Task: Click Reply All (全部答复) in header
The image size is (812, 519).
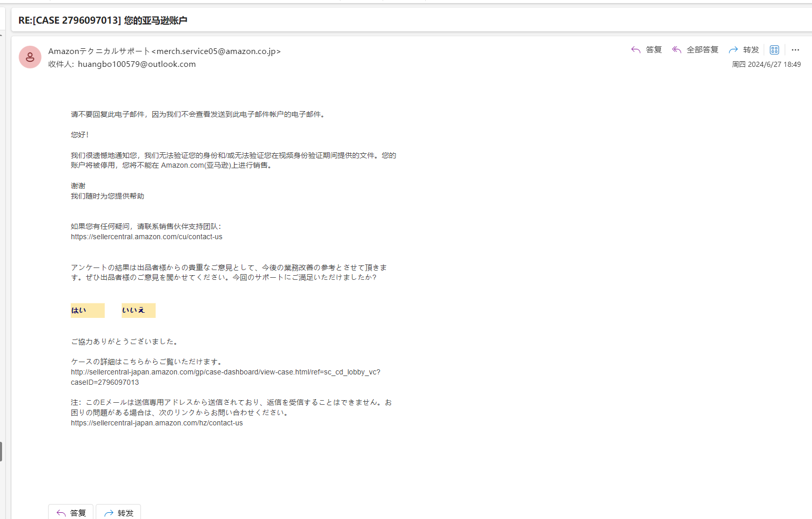Action: (695, 50)
